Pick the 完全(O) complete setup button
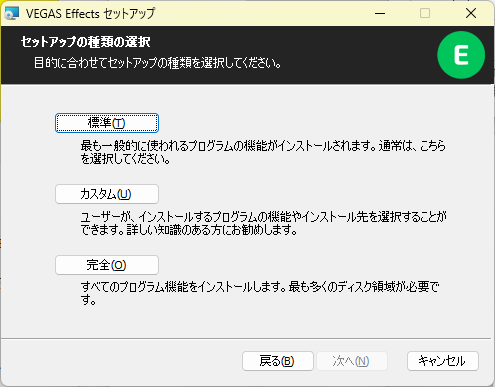Screen dimensions: 495x387 coord(107,265)
